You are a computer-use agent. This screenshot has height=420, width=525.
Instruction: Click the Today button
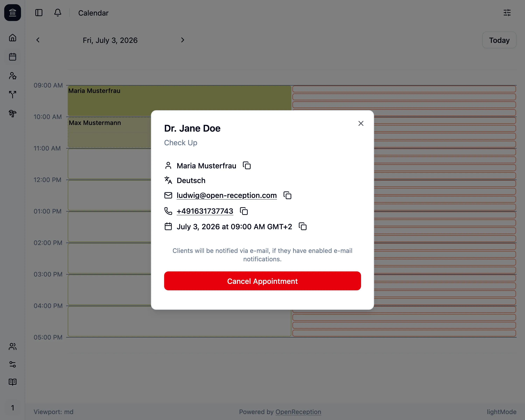[499, 40]
